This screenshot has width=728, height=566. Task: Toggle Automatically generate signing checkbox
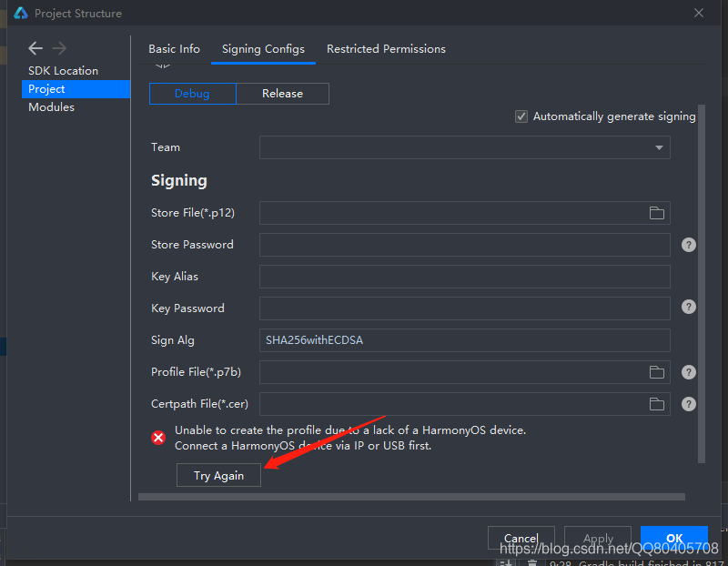[x=521, y=116]
